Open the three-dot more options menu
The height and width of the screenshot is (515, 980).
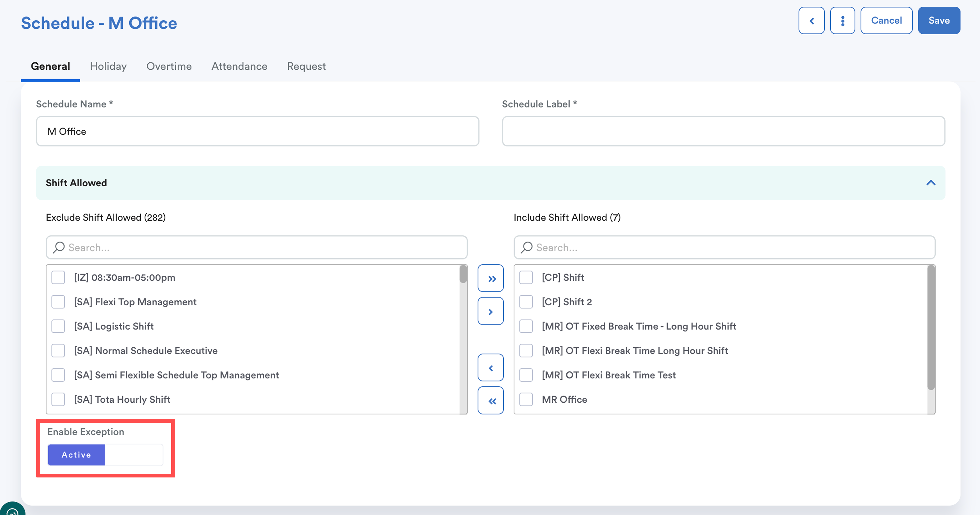842,20
